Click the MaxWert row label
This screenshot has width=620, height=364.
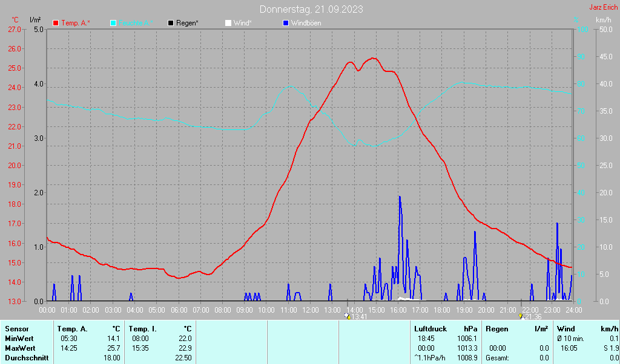coord(19,348)
